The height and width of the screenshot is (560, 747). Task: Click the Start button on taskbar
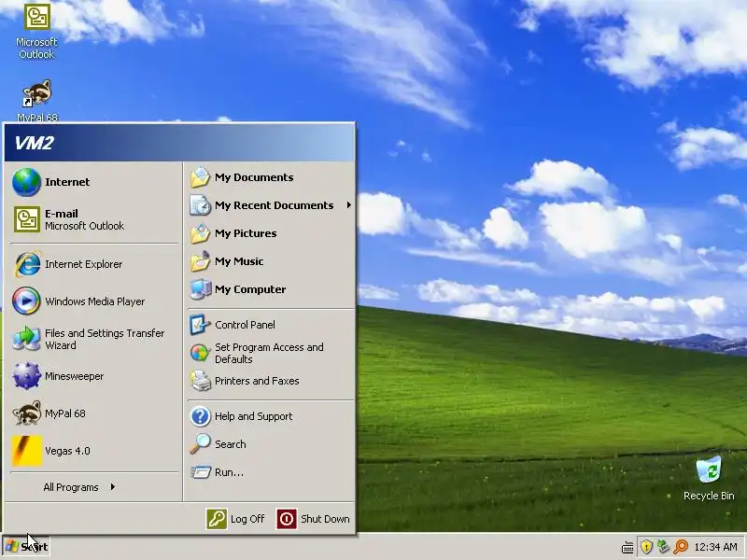point(26,547)
